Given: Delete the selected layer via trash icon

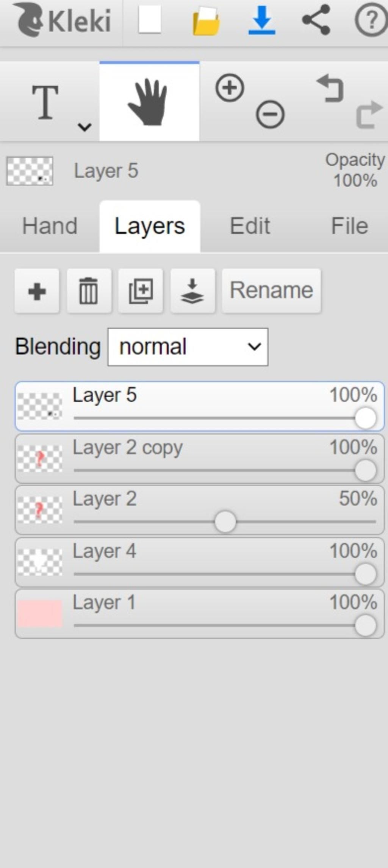Looking at the screenshot, I should (x=89, y=291).
